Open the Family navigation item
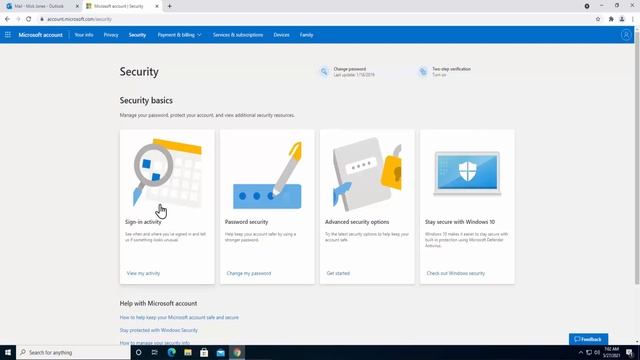This screenshot has width=640, height=360. (307, 35)
